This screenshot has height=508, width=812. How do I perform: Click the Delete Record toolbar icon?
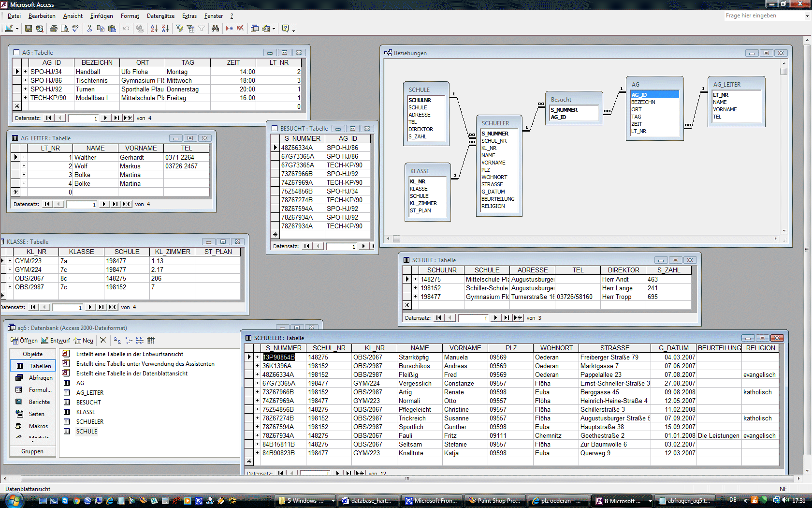click(x=240, y=29)
